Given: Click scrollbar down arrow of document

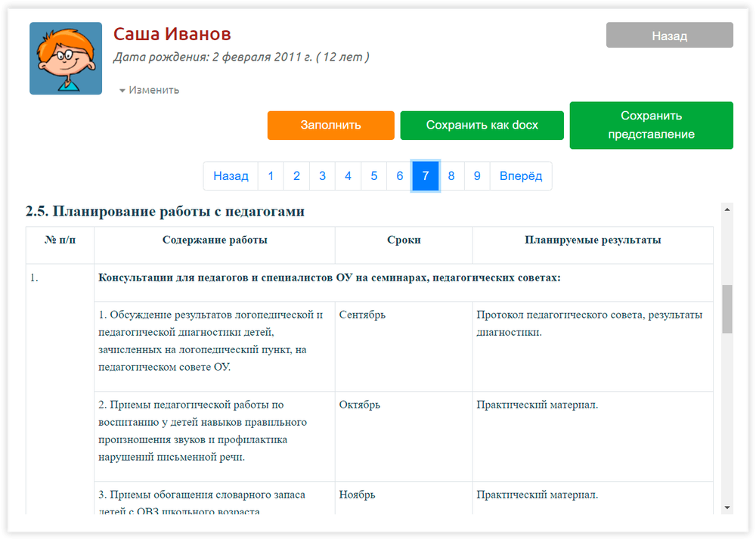Looking at the screenshot, I should [727, 507].
